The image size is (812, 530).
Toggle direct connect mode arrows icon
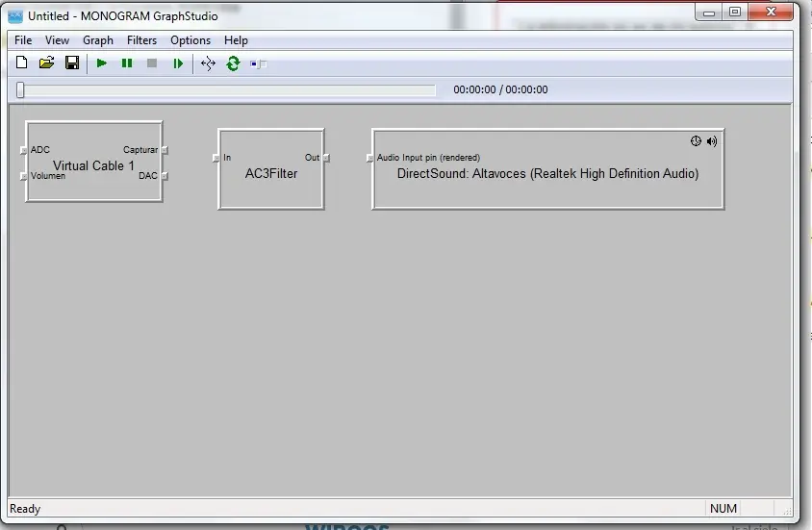208,63
